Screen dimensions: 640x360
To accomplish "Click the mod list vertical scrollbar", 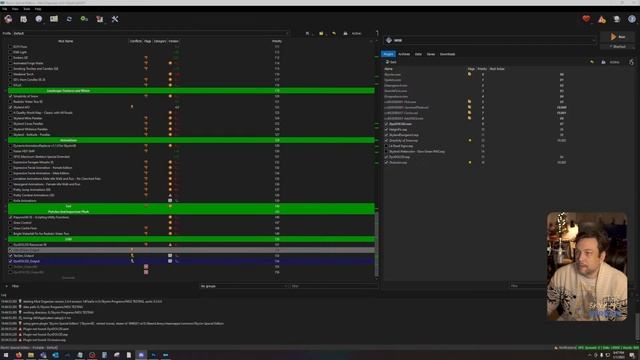I will click(x=376, y=243).
